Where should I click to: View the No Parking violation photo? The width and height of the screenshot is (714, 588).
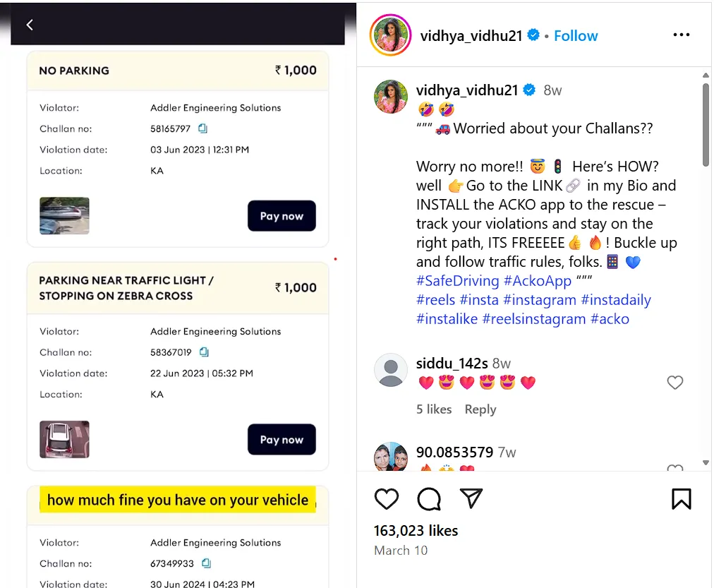(x=64, y=216)
